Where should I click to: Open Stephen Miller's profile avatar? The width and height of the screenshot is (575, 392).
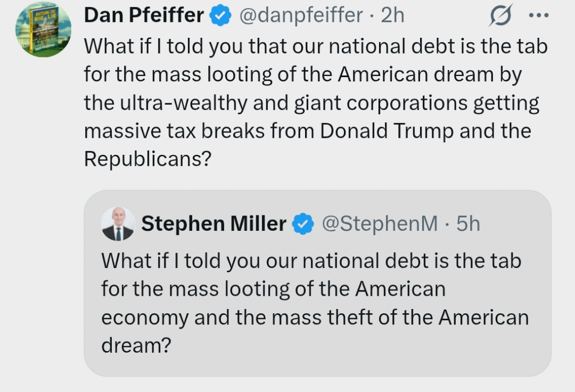click(x=117, y=224)
